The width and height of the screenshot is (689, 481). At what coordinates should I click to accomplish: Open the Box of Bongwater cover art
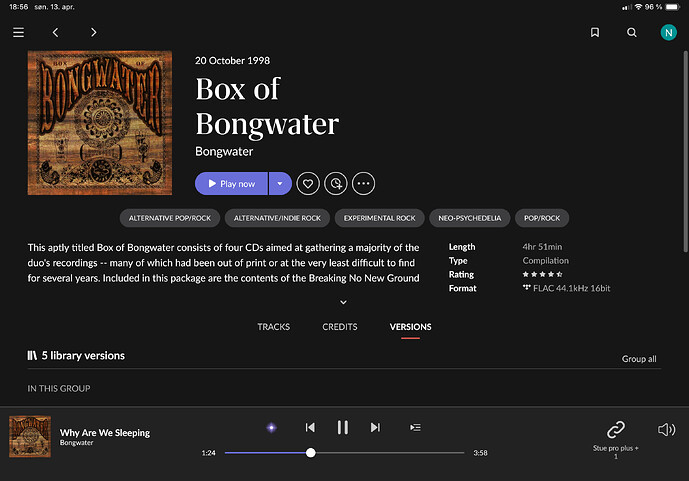[x=100, y=123]
